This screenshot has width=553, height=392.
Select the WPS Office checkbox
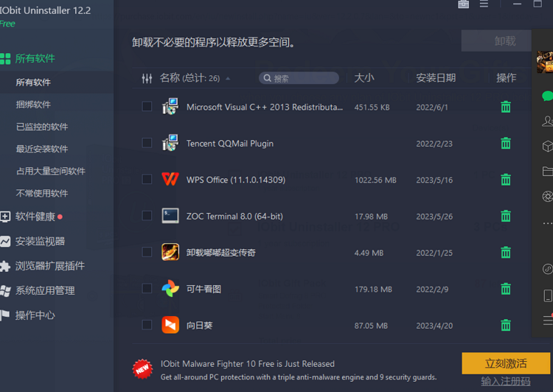tap(147, 179)
